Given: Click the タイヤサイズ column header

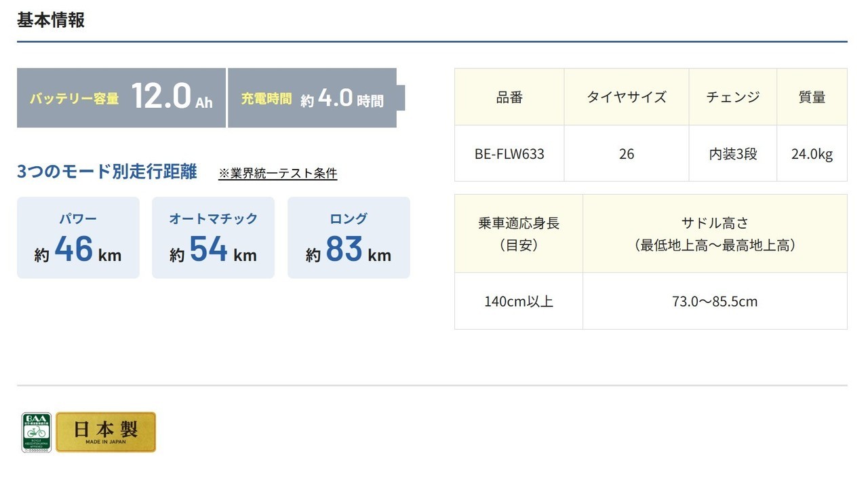Looking at the screenshot, I should pyautogui.click(x=627, y=97).
